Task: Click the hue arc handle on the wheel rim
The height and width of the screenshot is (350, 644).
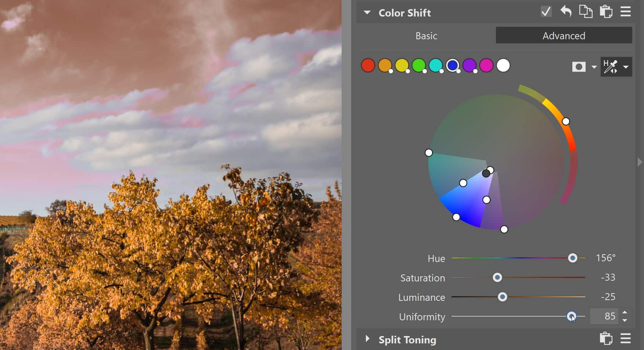Action: [x=566, y=121]
